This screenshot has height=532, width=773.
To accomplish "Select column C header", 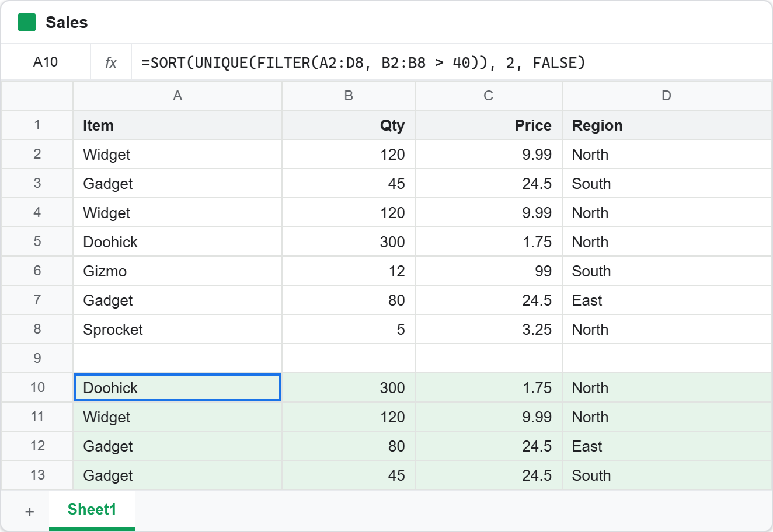I will 489,96.
